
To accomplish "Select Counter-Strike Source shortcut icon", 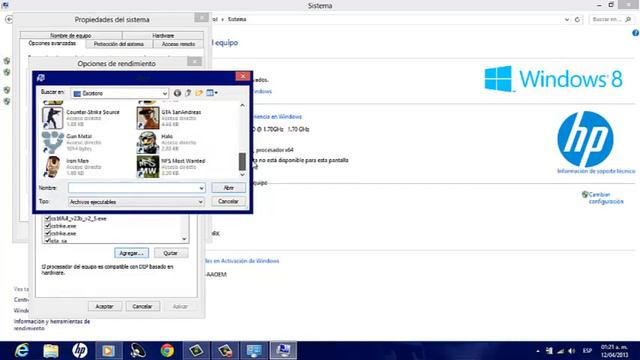I will tap(52, 118).
